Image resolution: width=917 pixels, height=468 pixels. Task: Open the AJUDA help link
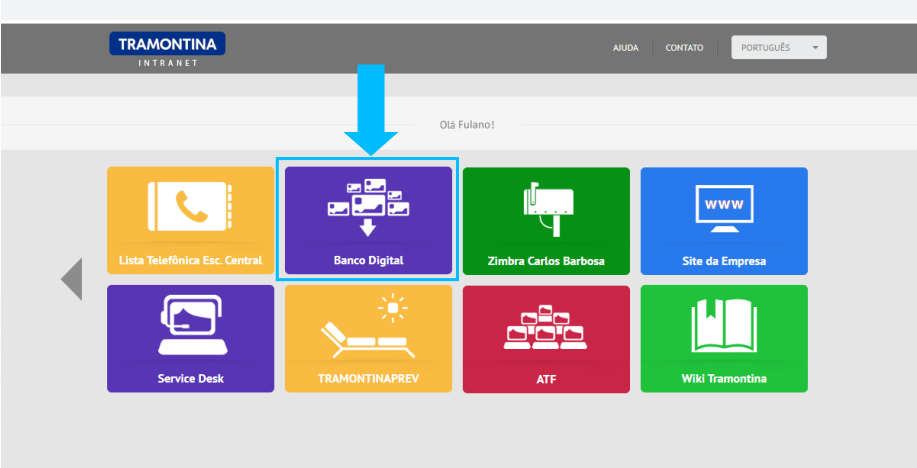(626, 48)
